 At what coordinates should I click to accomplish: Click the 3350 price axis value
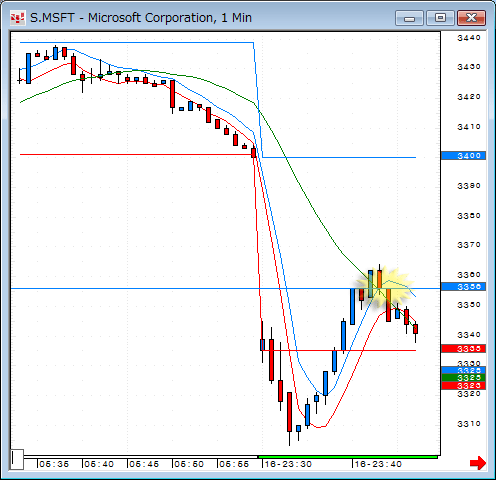click(x=469, y=305)
